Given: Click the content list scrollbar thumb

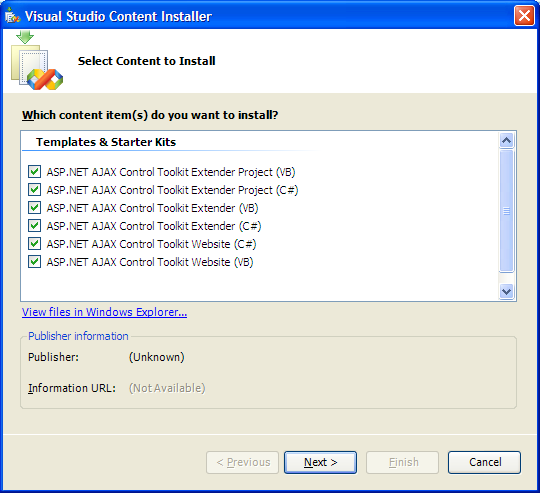Looking at the screenshot, I should (x=506, y=211).
